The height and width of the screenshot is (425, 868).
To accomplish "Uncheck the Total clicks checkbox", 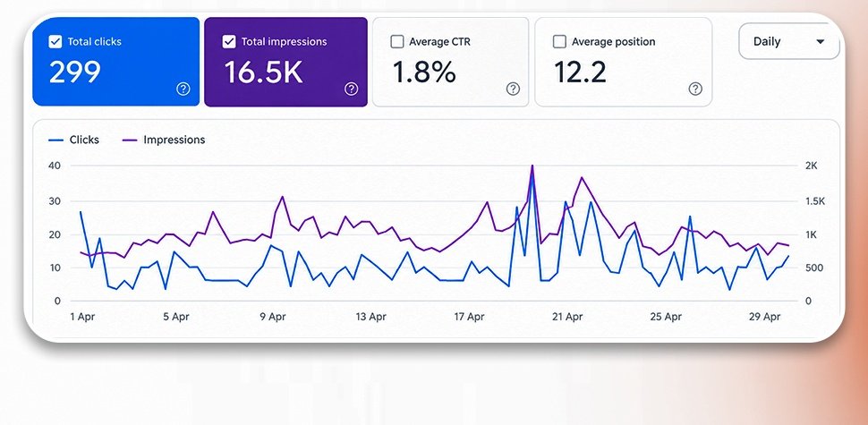I will tap(55, 41).
